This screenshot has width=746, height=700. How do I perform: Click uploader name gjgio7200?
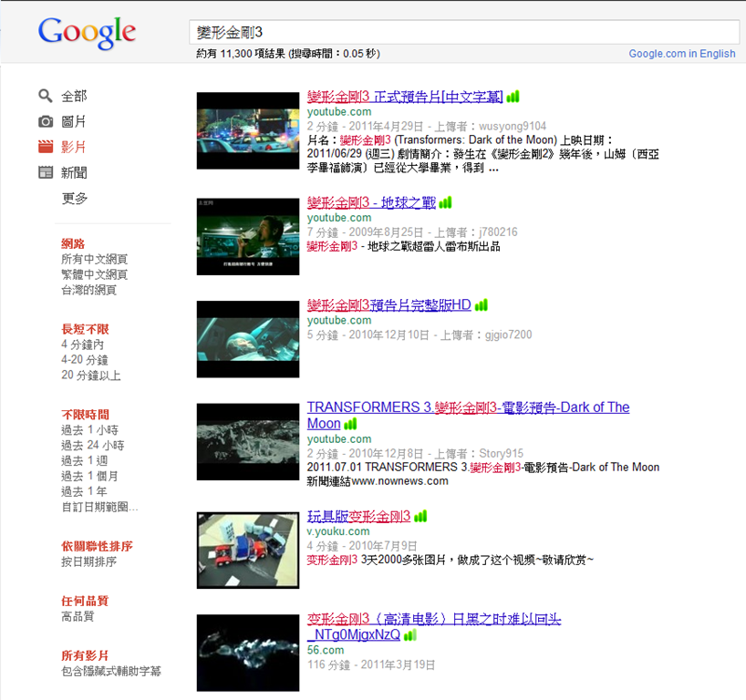click(508, 335)
